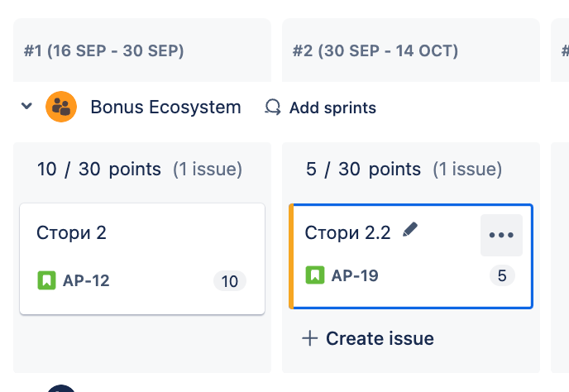This screenshot has width=569, height=392.
Task: Click the 10 / 30 points capacity label
Action: (99, 170)
